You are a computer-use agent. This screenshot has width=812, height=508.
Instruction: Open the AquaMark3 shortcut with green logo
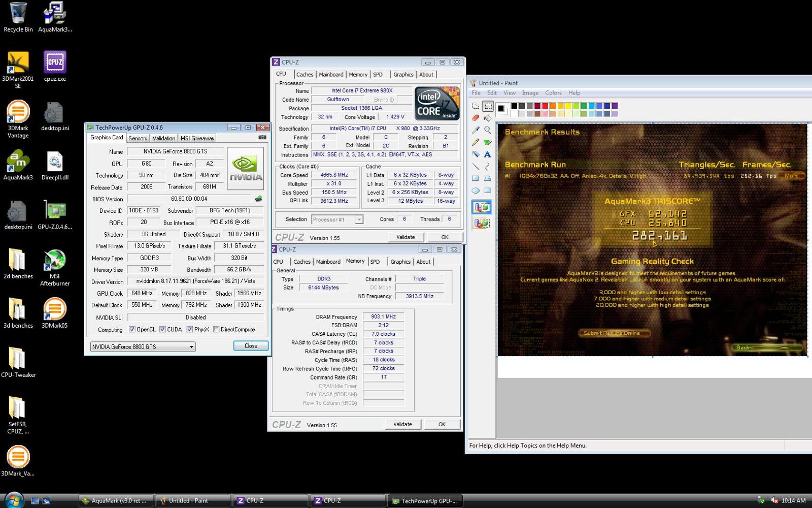[18, 165]
